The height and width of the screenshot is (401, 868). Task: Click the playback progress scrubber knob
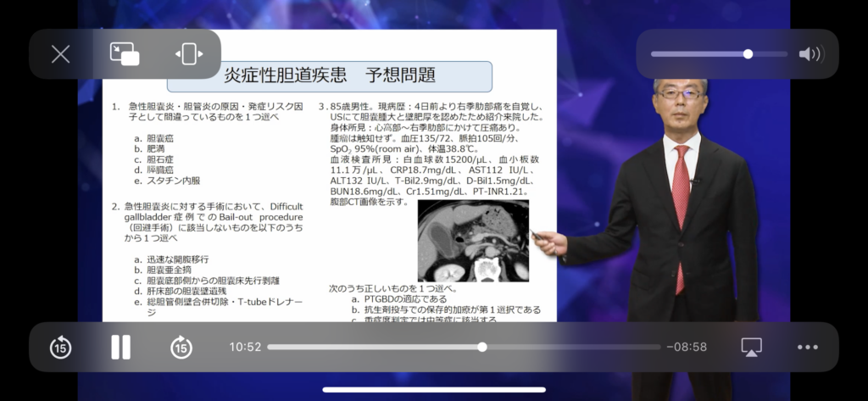coord(481,347)
